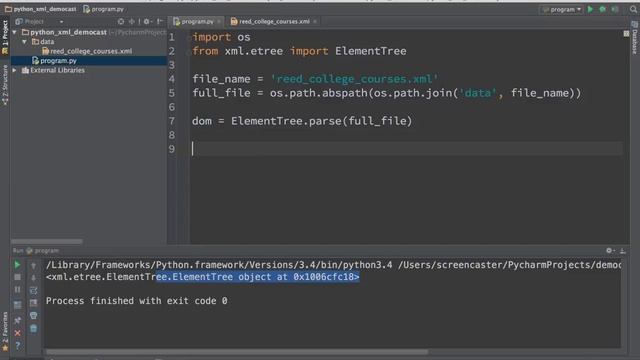Click the 'reed_college_courses.xml' string on line 4

click(x=354, y=79)
